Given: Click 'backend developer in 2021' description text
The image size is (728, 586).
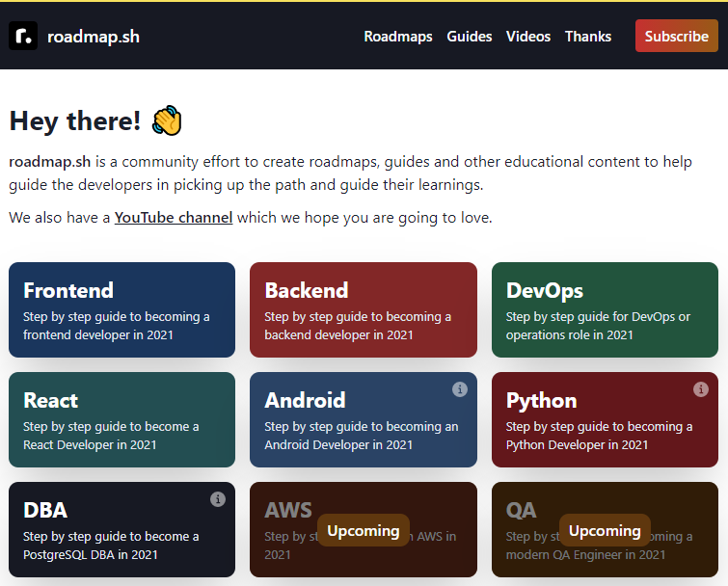Looking at the screenshot, I should [338, 335].
